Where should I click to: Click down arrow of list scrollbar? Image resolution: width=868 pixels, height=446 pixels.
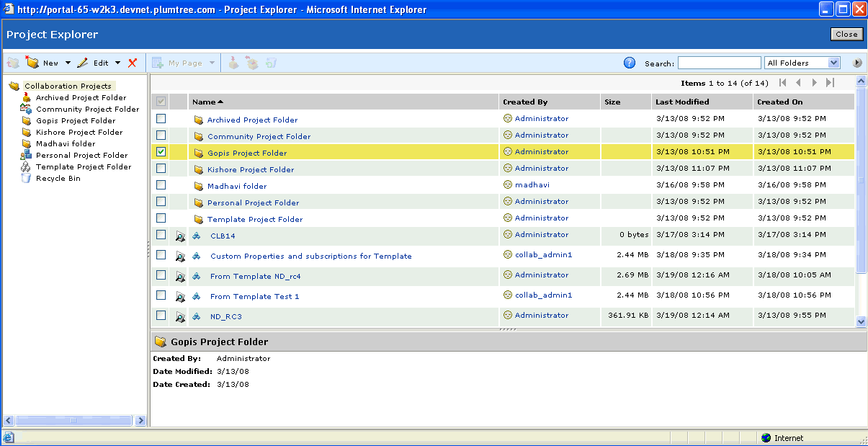(861, 321)
